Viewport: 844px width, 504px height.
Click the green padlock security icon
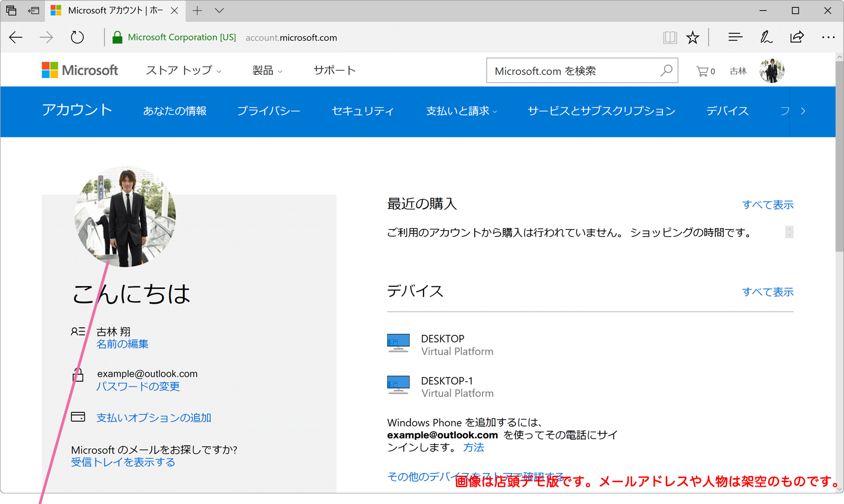click(x=118, y=37)
